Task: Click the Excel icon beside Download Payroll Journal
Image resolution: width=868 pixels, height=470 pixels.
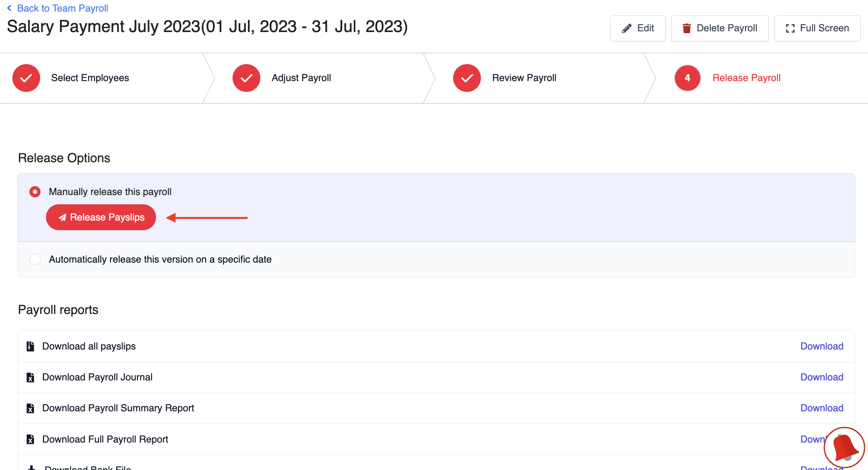Action: (30, 377)
